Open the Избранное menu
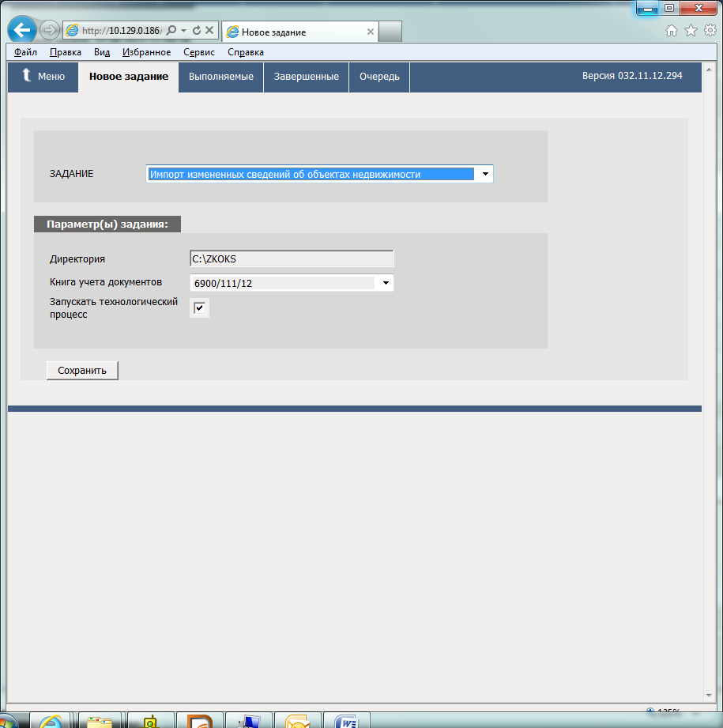The width and height of the screenshot is (723, 728). (x=147, y=52)
